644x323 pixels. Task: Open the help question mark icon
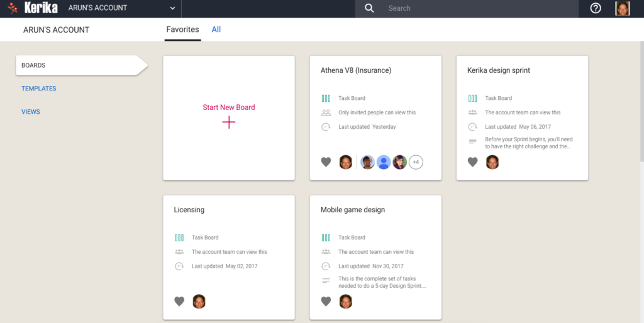pyautogui.click(x=596, y=8)
